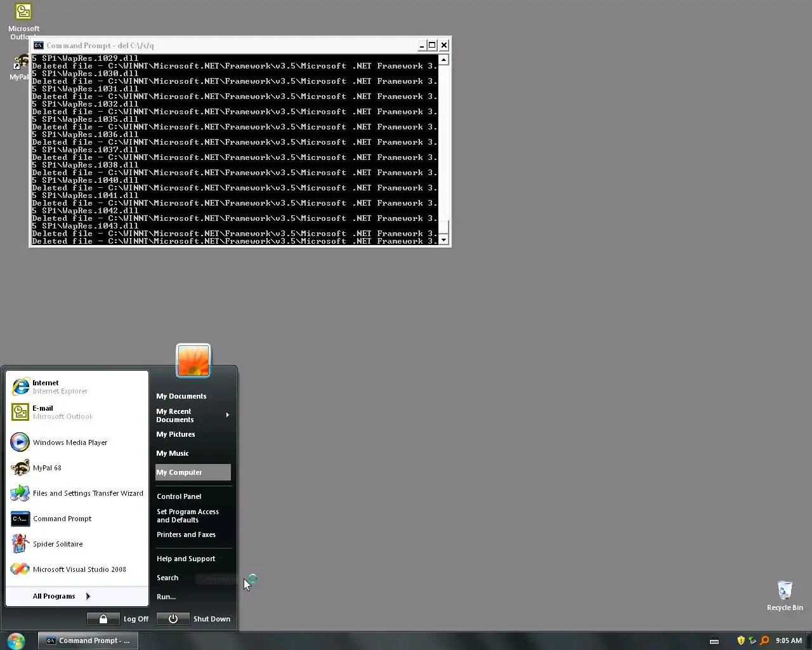This screenshot has width=812, height=650.
Task: Click the keyboard icon in taskbar
Action: point(714,640)
